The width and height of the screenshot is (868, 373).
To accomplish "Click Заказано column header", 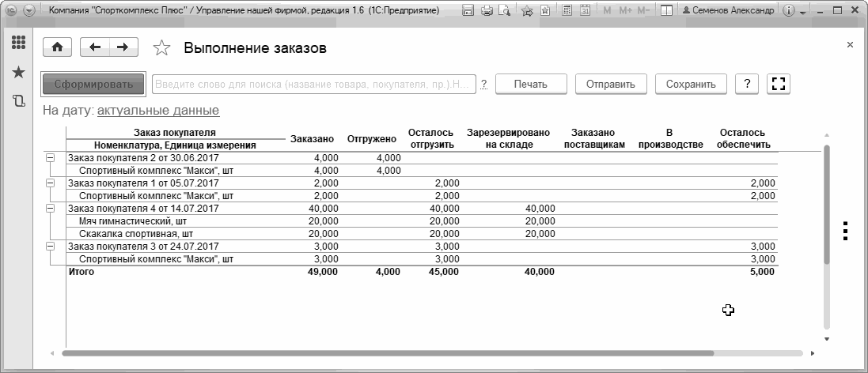I will (x=313, y=139).
